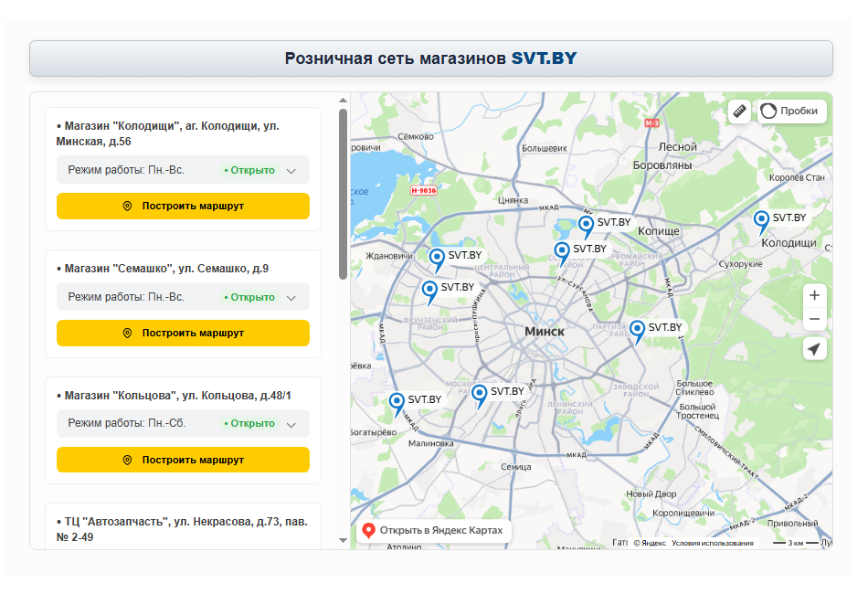Click the store list scrollbar thumb

pos(344,194)
